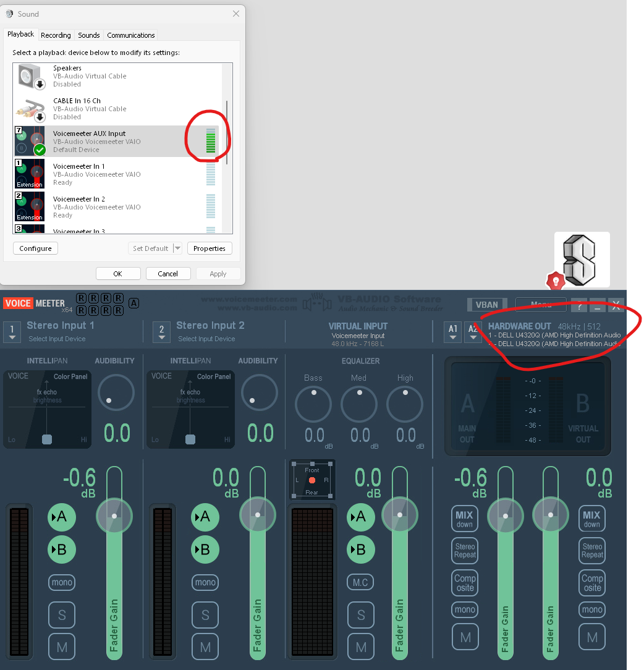Switch to the Sounds tab

[89, 35]
